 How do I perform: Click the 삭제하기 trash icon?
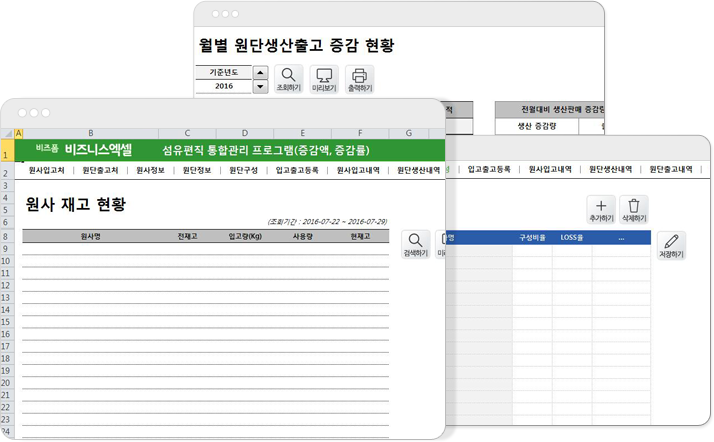pyautogui.click(x=633, y=208)
